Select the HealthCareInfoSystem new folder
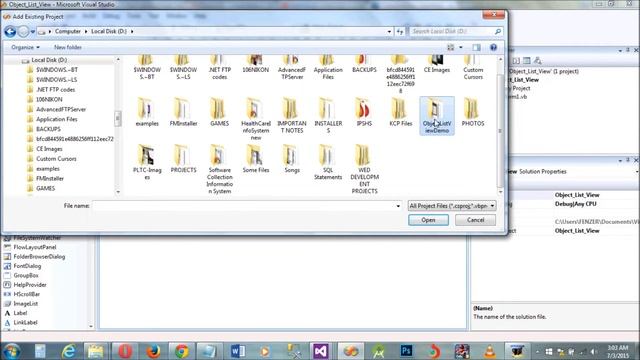The height and width of the screenshot is (360, 640). pos(256,119)
